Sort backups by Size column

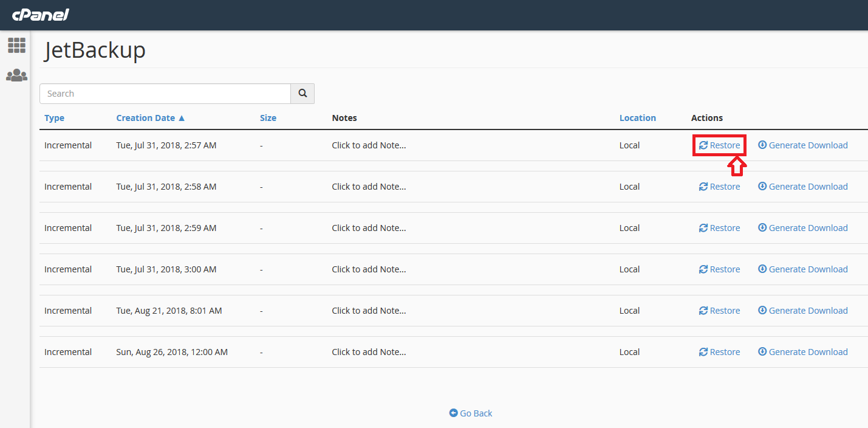point(268,118)
